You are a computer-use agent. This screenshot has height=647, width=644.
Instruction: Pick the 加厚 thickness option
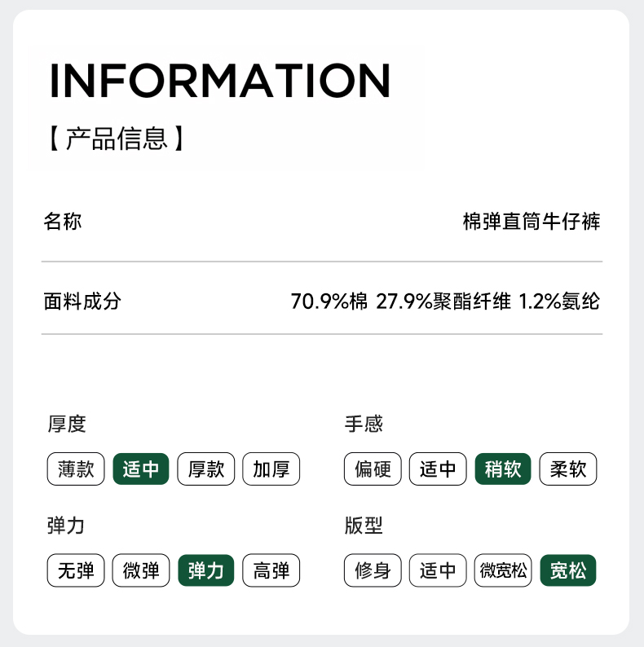(x=271, y=469)
